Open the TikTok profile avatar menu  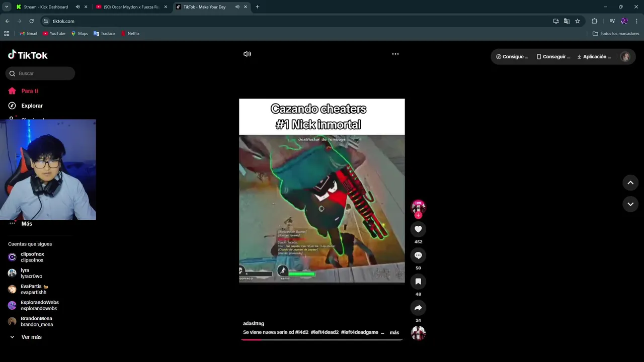[625, 57]
